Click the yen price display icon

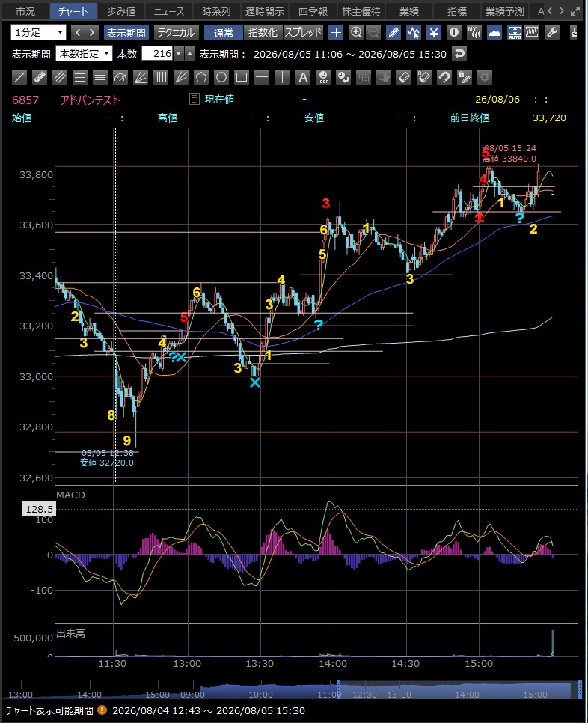click(x=434, y=32)
